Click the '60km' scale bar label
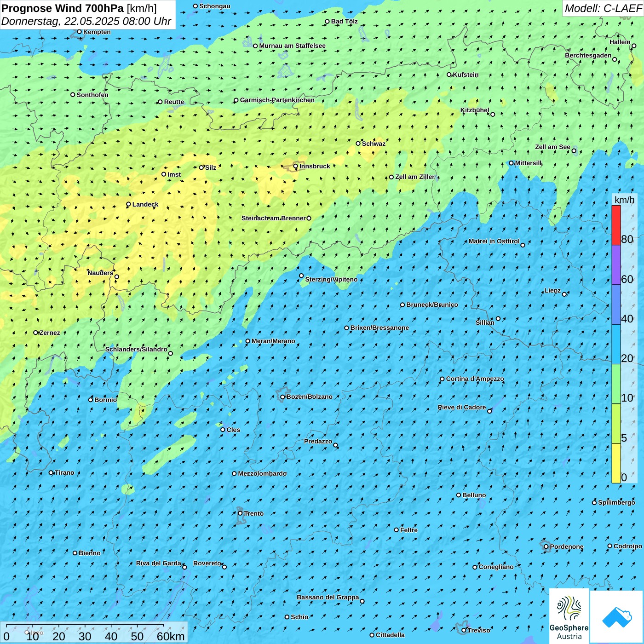The height and width of the screenshot is (644, 644). tap(171, 636)
